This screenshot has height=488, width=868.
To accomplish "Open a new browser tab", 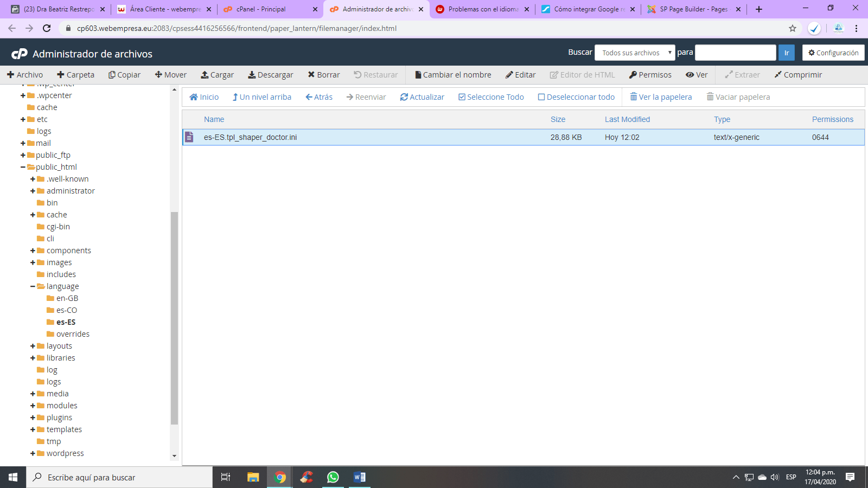I will click(x=759, y=9).
